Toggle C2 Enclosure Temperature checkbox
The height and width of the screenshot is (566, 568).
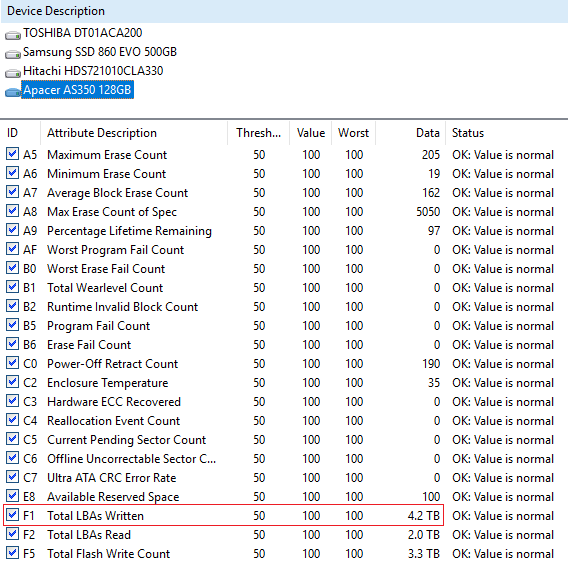point(12,382)
